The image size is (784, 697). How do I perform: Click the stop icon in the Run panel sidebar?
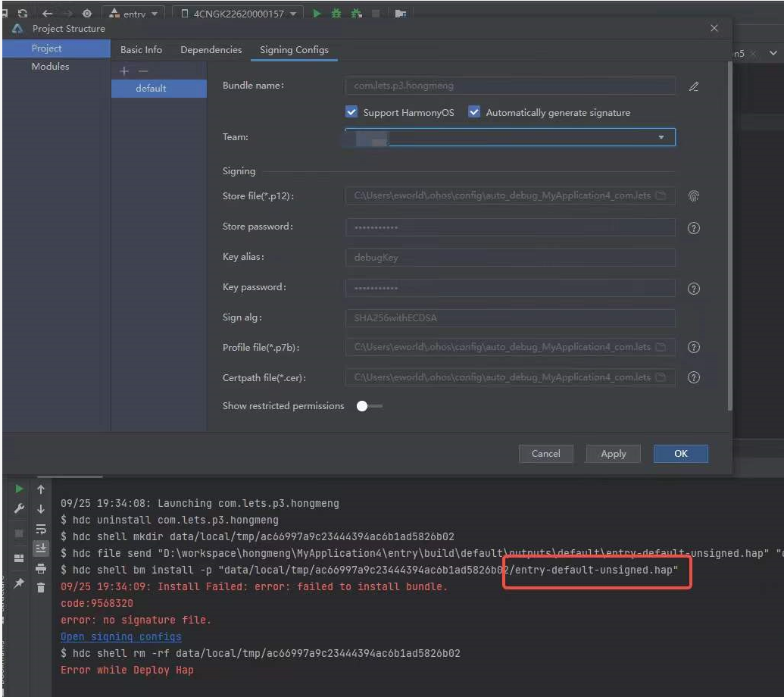(19, 533)
